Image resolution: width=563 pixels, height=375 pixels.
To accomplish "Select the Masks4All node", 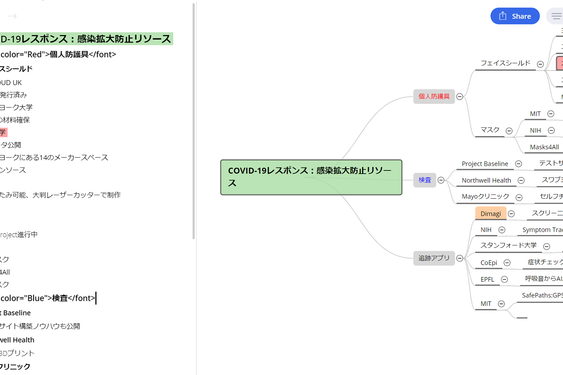I will (x=544, y=147).
